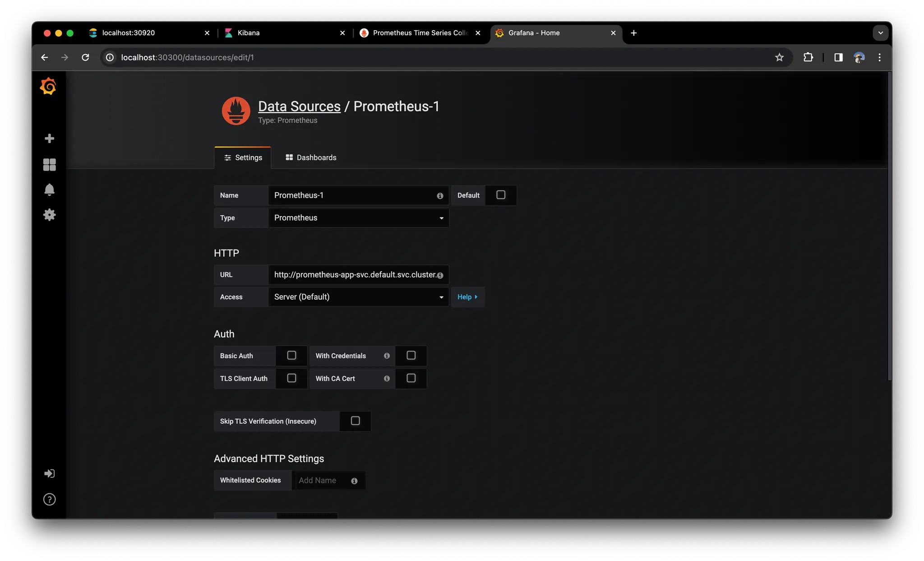Expand the Help section beside Access

[467, 297]
